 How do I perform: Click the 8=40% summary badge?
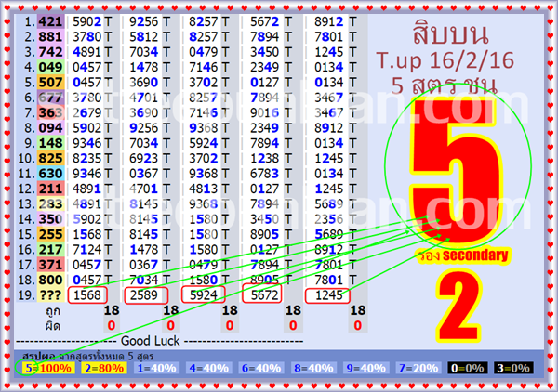(x=313, y=368)
